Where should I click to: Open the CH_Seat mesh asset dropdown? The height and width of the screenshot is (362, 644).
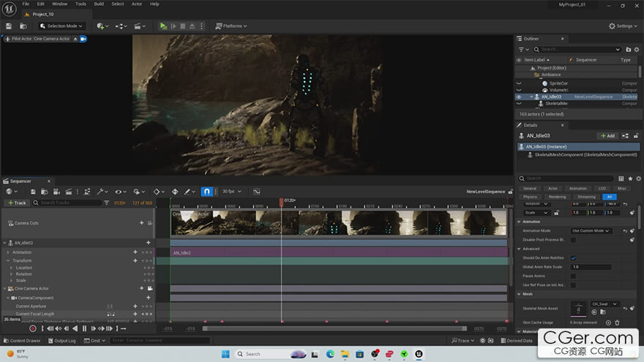click(x=604, y=304)
